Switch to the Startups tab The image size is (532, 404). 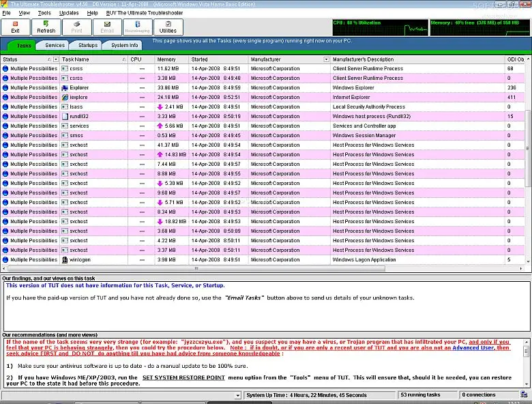pos(88,45)
